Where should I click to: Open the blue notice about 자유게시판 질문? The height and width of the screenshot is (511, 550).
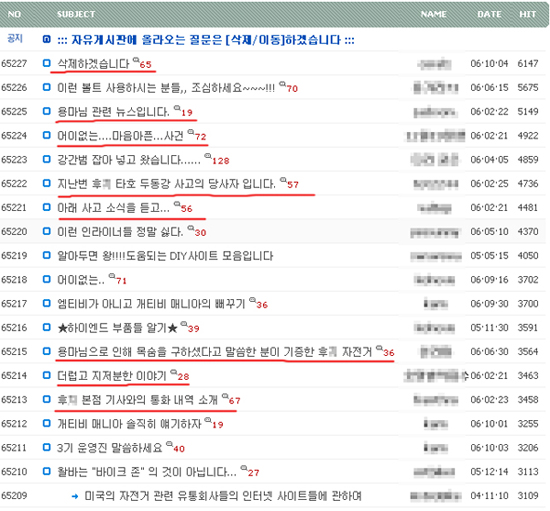coord(206,39)
